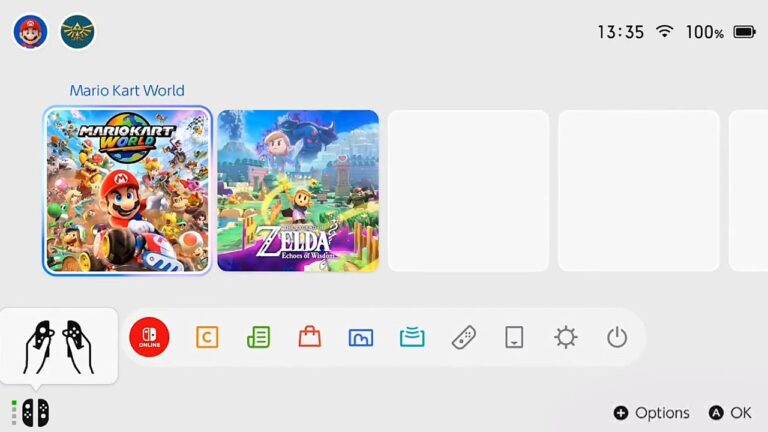768x432 pixels.
Task: Select Zelda Echoes of Wisdom tile
Action: [298, 191]
